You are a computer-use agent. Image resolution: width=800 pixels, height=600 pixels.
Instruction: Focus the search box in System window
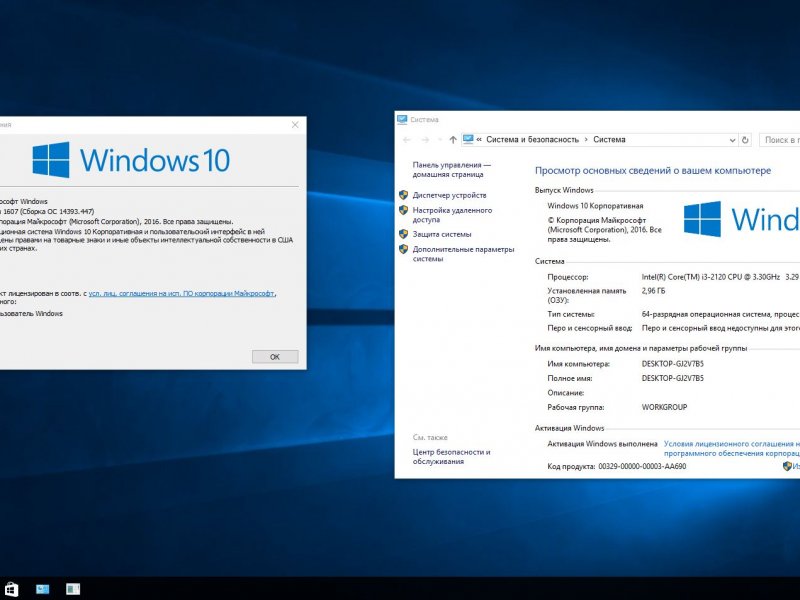coord(780,140)
